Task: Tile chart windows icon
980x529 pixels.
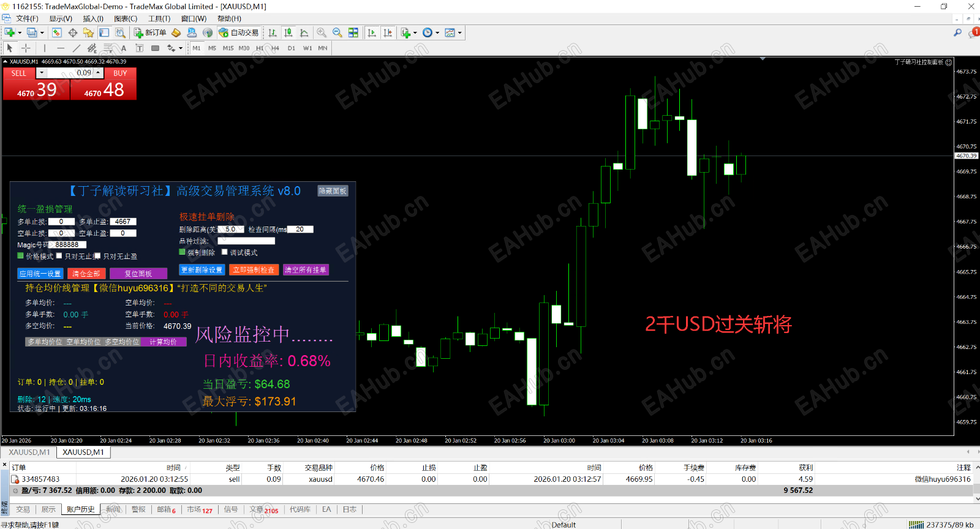Action: (353, 32)
